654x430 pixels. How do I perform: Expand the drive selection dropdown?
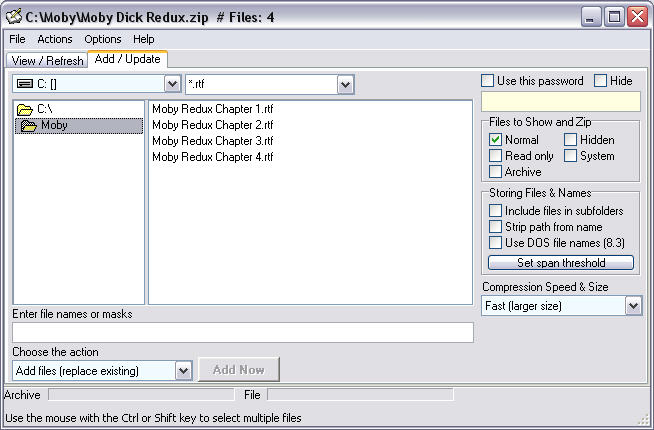click(172, 84)
